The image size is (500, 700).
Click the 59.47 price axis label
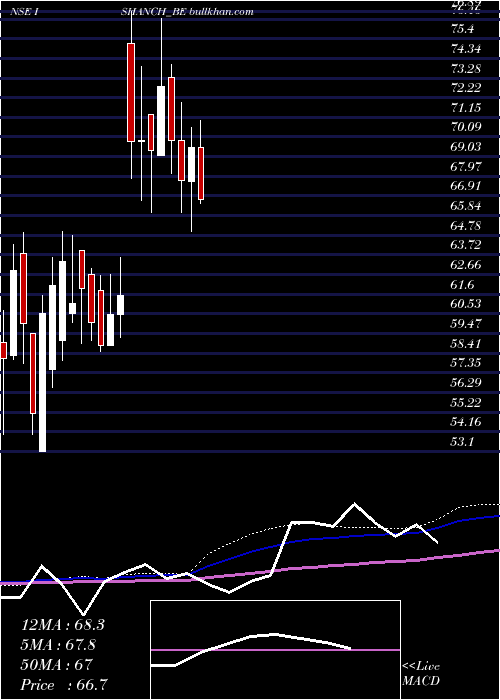coord(466,324)
